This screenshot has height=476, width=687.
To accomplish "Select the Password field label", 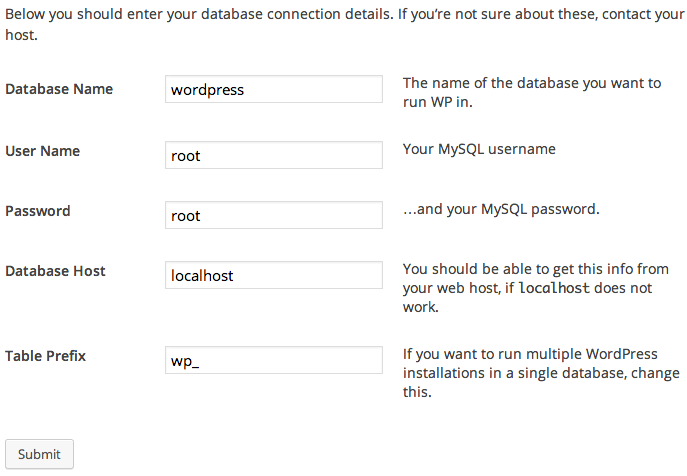I will [x=38, y=211].
